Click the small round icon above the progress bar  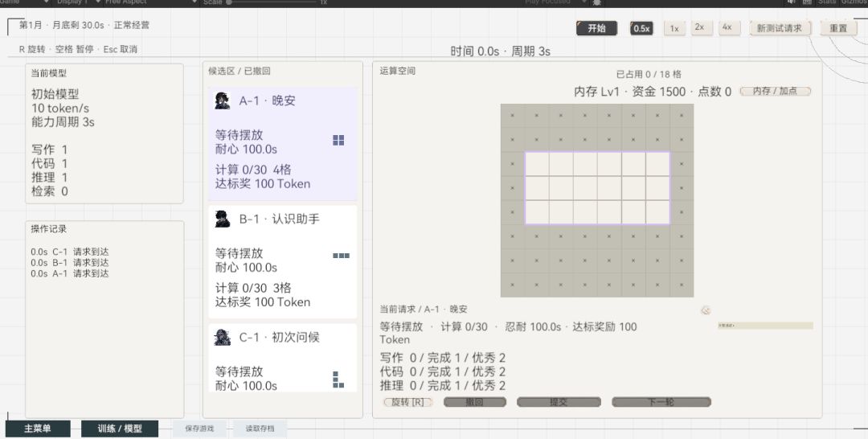[706, 310]
